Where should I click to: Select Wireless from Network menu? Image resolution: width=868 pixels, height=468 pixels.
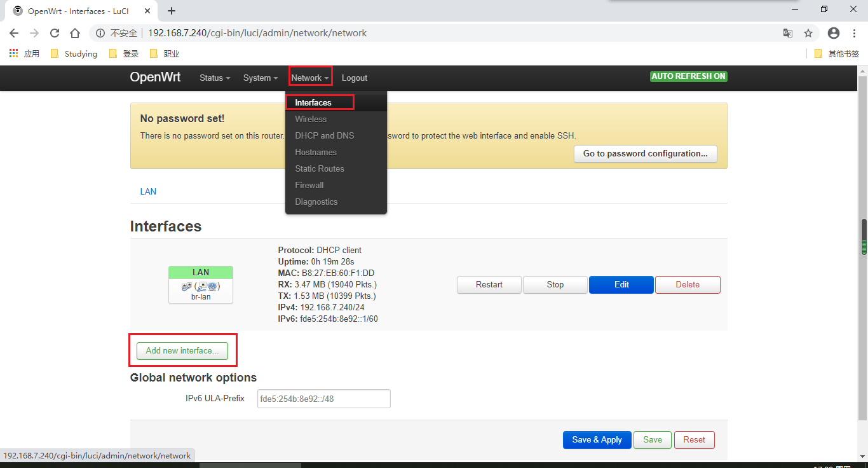click(336, 119)
